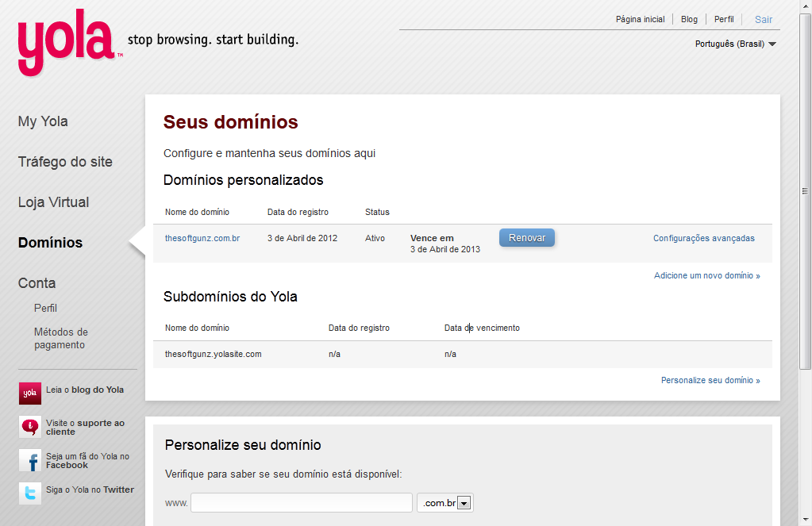Open Métodos de pagamento
The height and width of the screenshot is (526, 812).
(61, 338)
